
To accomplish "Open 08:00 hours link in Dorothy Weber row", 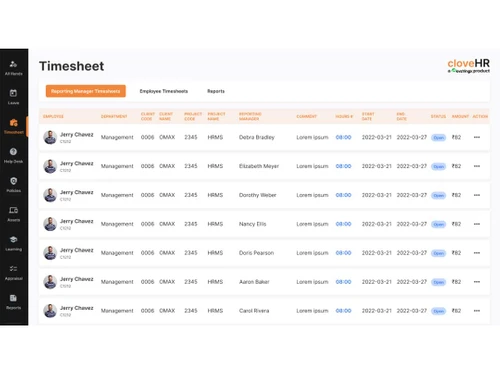I will click(343, 195).
